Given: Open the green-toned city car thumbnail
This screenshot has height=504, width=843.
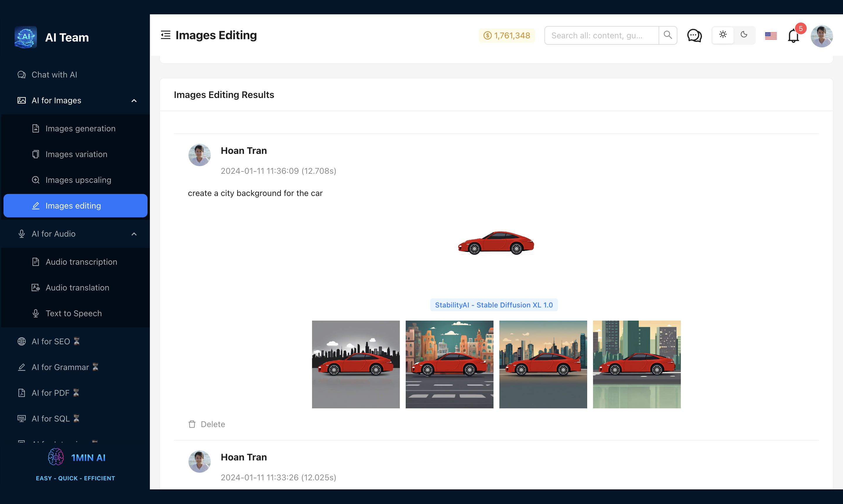Looking at the screenshot, I should (636, 364).
